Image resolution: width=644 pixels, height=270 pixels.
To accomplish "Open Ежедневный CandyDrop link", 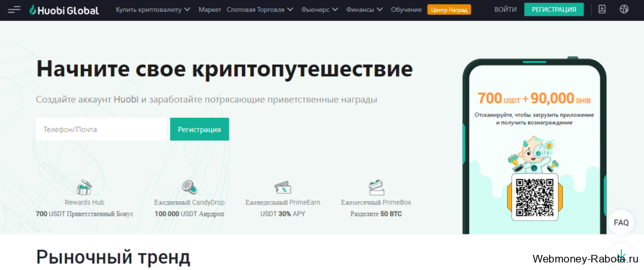I will 189,202.
